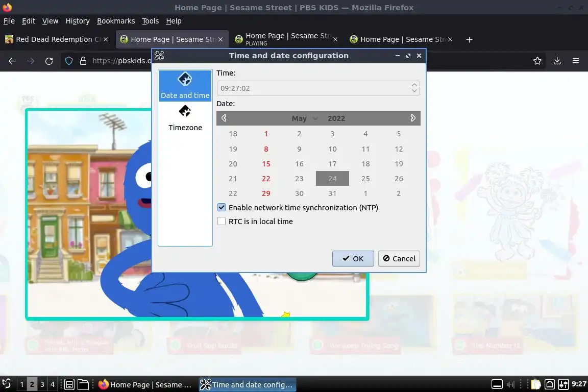588x392 pixels.
Task: Enable RTC is in local time
Action: click(222, 222)
